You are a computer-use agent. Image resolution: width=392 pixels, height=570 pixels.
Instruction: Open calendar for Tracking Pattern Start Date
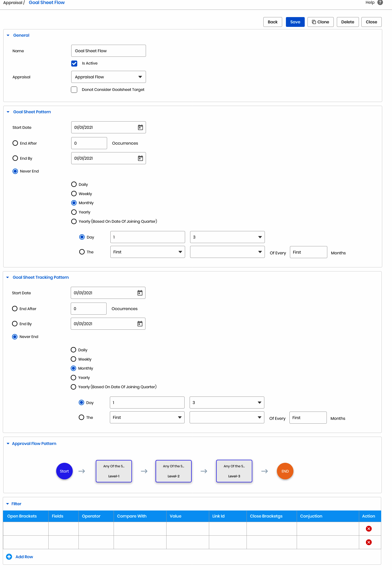point(140,293)
